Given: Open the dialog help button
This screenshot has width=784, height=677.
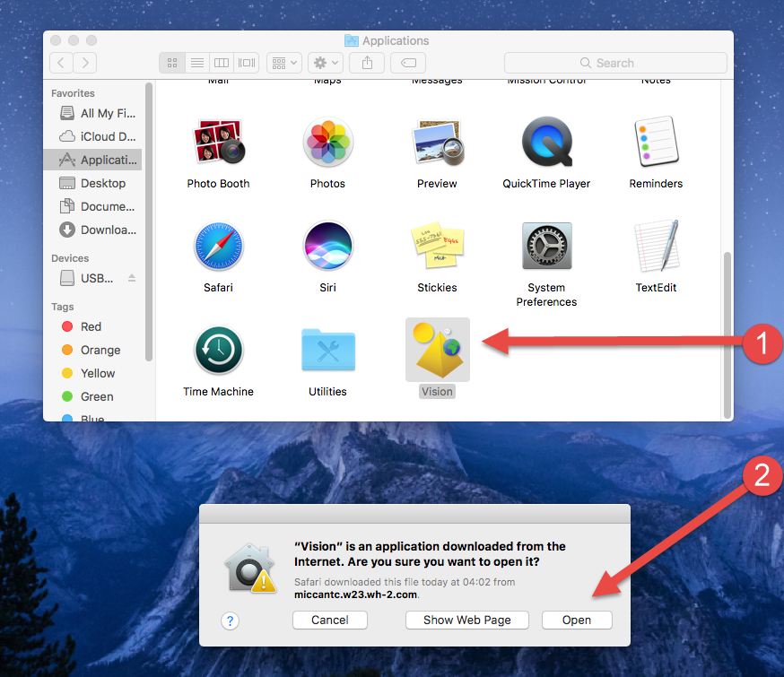Looking at the screenshot, I should (x=230, y=621).
